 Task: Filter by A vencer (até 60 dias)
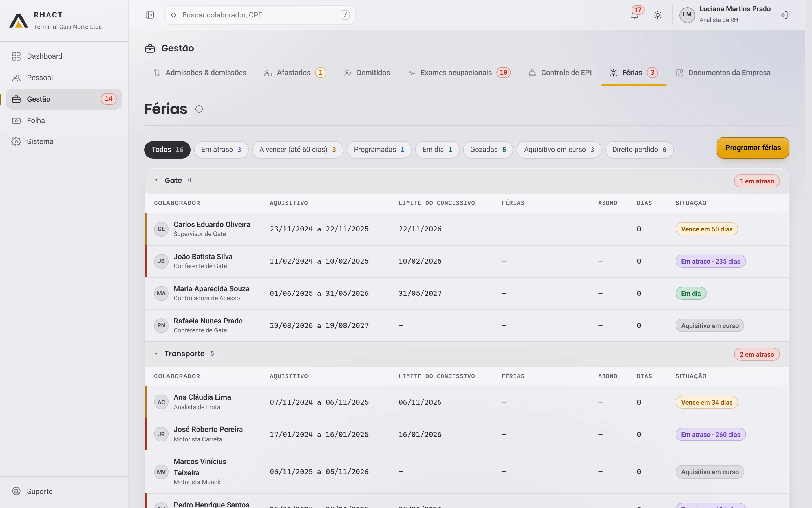coord(297,150)
